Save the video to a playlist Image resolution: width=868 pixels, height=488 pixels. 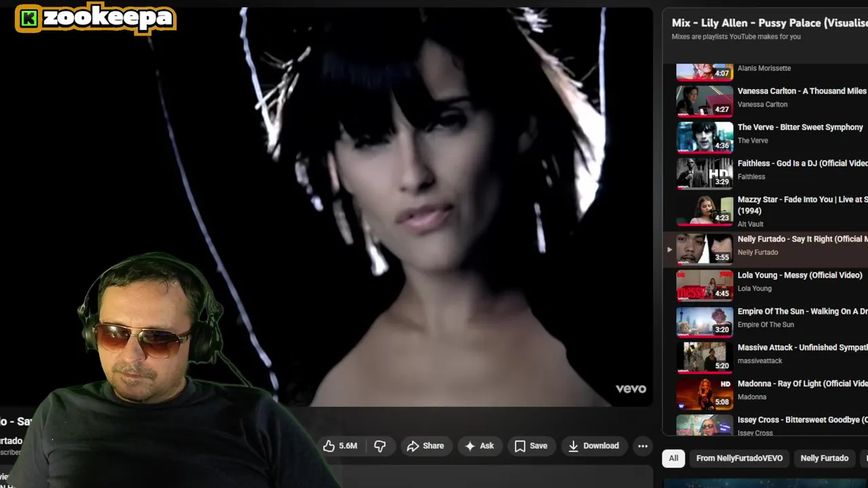coord(531,446)
